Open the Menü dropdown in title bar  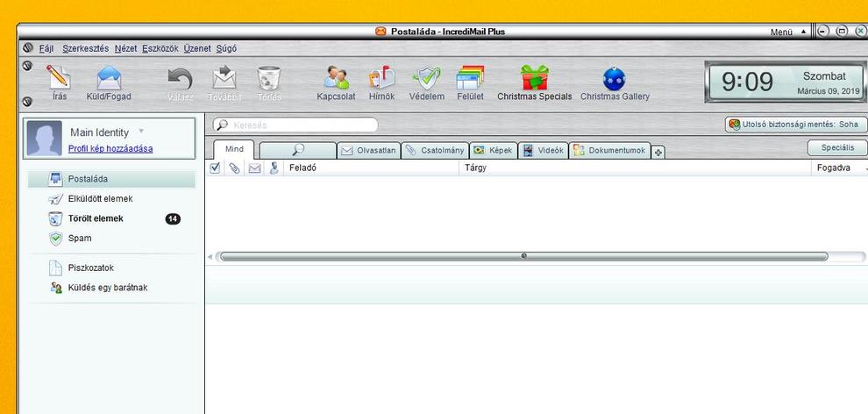786,32
